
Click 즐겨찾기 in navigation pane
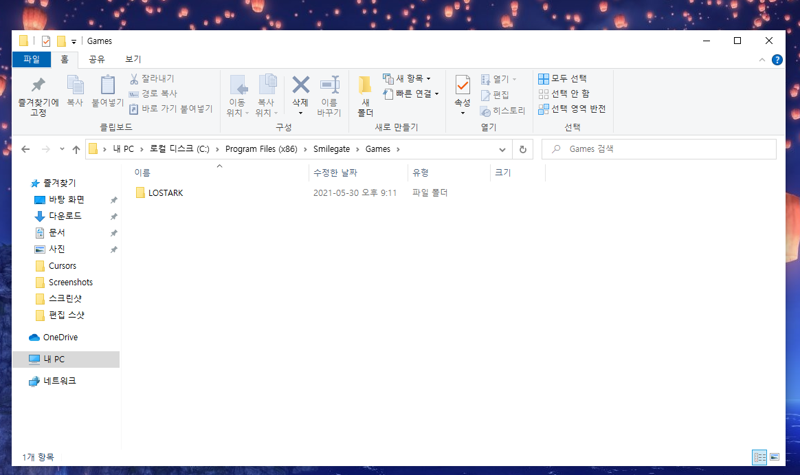pos(53,183)
